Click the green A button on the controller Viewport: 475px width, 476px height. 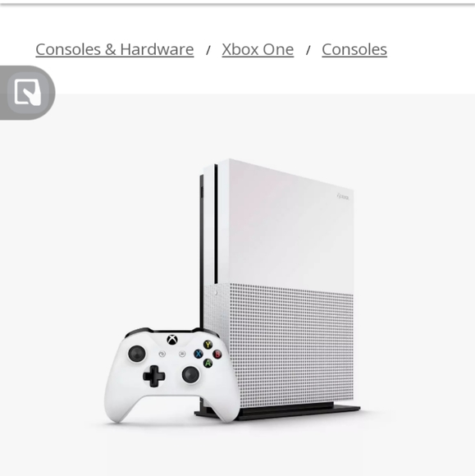pyautogui.click(x=208, y=363)
